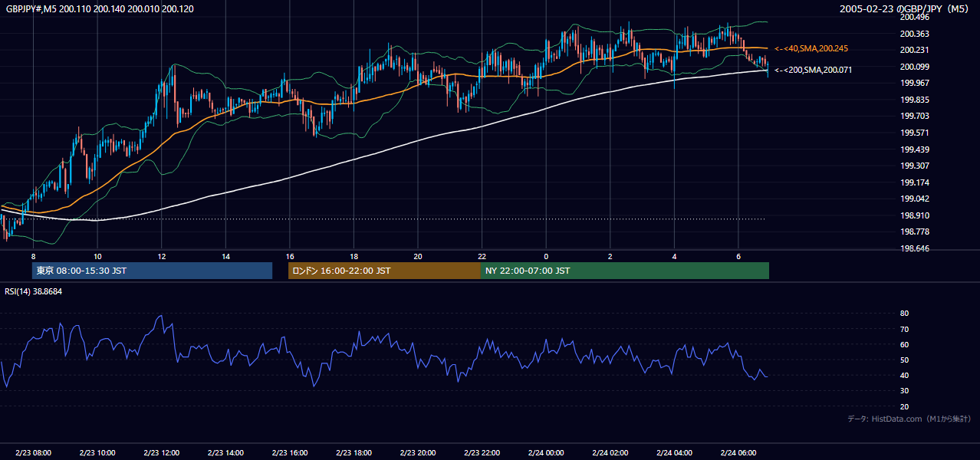Click the hour tick '18' under the price chart
This screenshot has height=460, width=980.
coord(354,256)
